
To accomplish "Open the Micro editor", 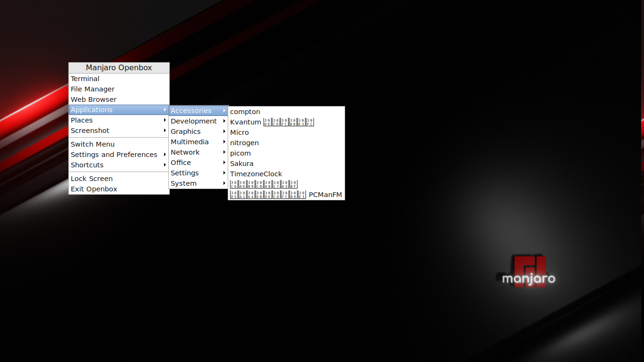I will click(286, 132).
